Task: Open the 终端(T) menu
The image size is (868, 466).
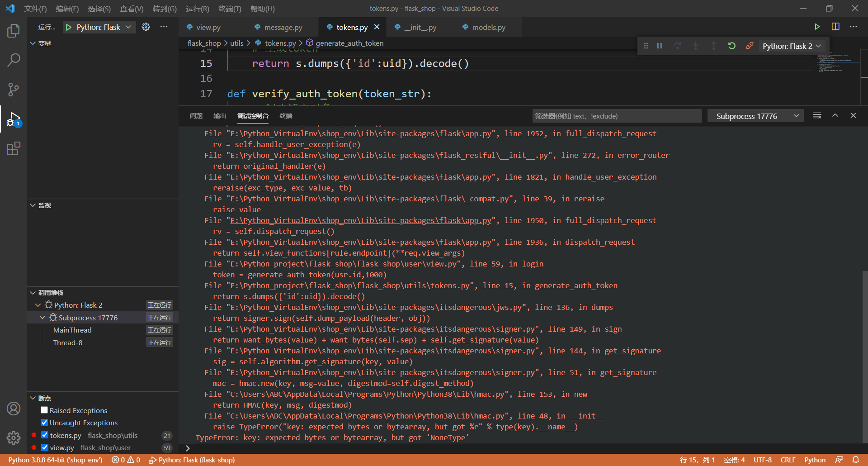Action: (x=230, y=9)
